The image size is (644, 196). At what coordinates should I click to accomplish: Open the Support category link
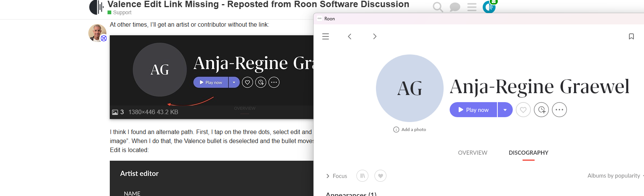point(122,12)
